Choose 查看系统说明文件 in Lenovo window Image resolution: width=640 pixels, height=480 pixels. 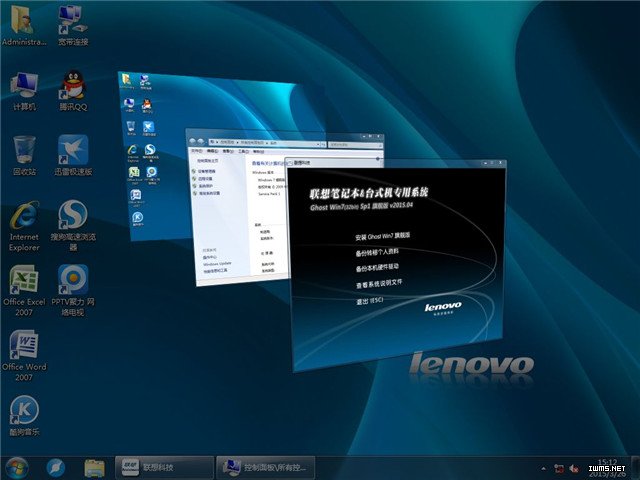[x=379, y=284]
